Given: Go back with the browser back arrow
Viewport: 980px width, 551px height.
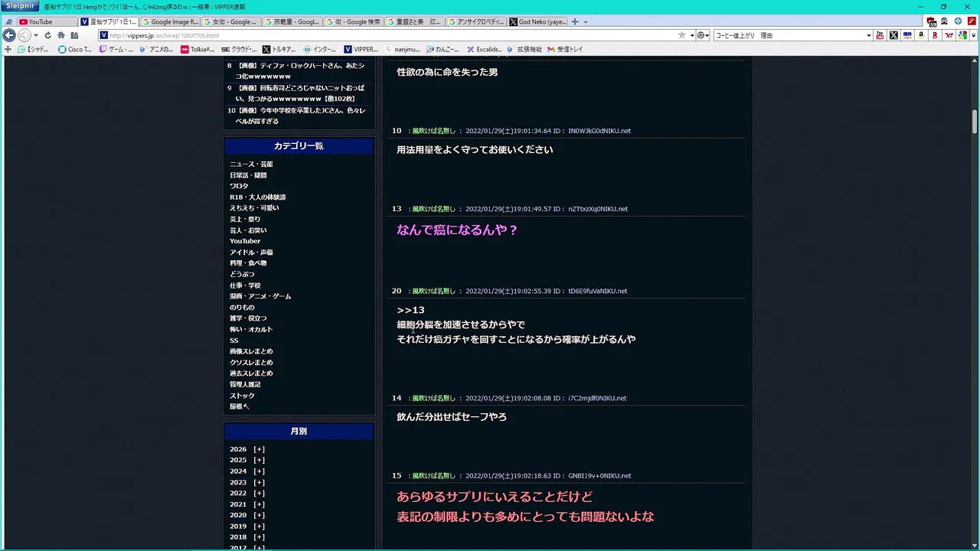Looking at the screenshot, I should [x=9, y=35].
